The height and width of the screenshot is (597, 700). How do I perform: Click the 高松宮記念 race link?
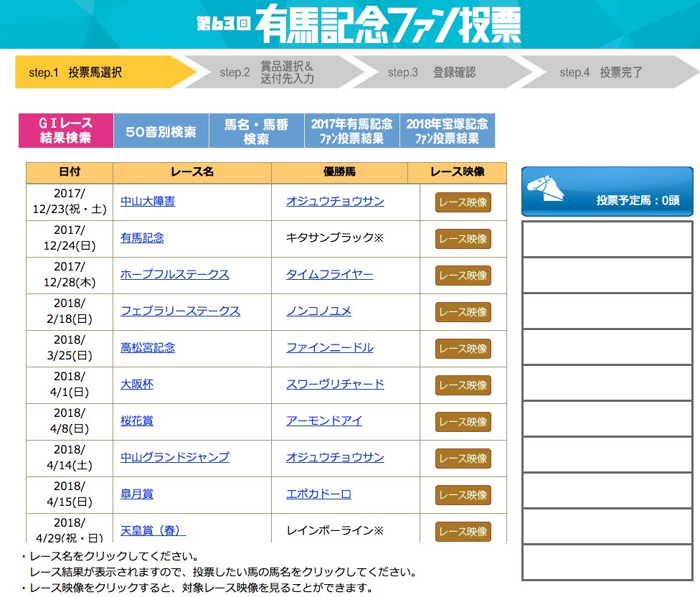[148, 348]
